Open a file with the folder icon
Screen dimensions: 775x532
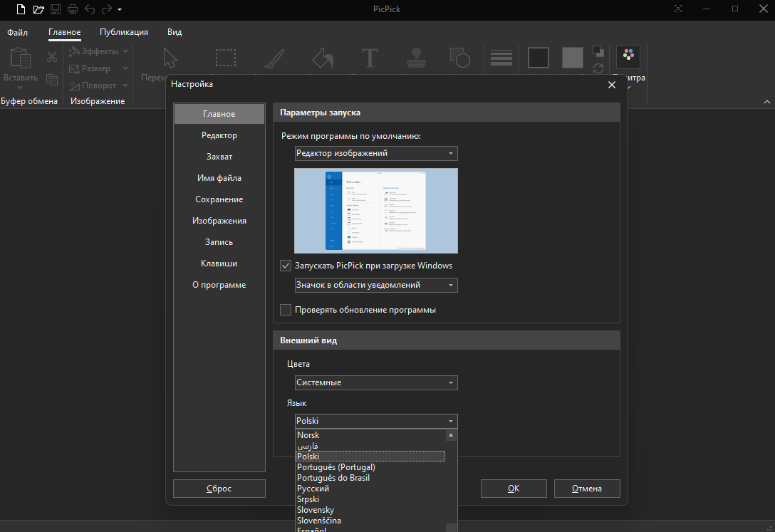[x=38, y=9]
